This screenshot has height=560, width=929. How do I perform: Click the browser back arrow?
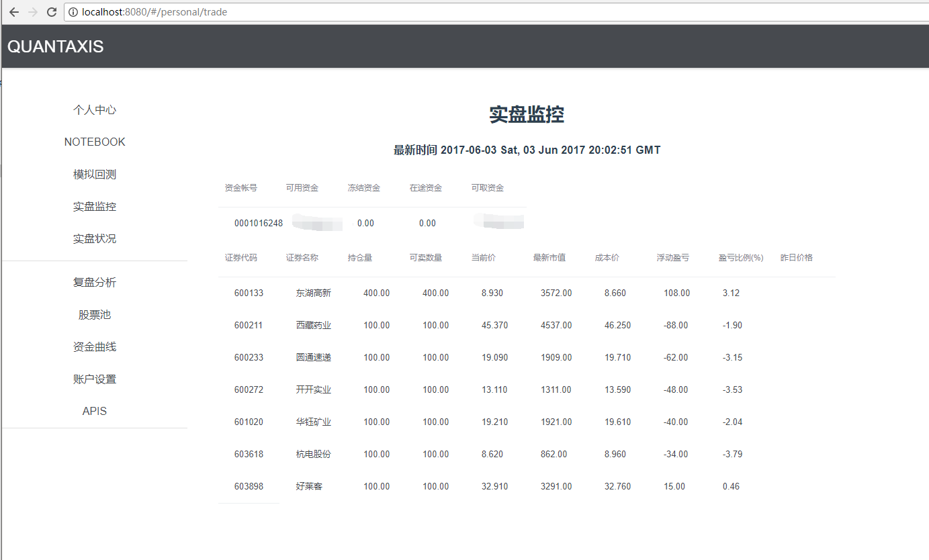pos(13,11)
